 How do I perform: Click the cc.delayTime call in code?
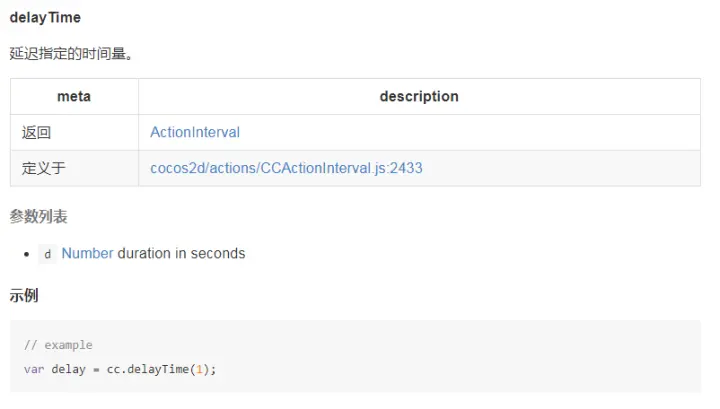point(148,369)
